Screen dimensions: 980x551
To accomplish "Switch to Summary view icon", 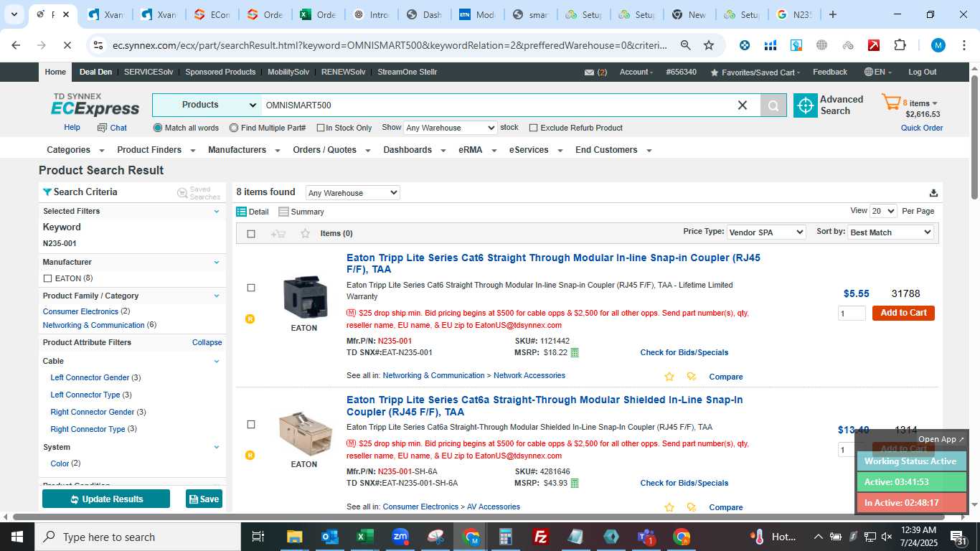I will pos(283,212).
